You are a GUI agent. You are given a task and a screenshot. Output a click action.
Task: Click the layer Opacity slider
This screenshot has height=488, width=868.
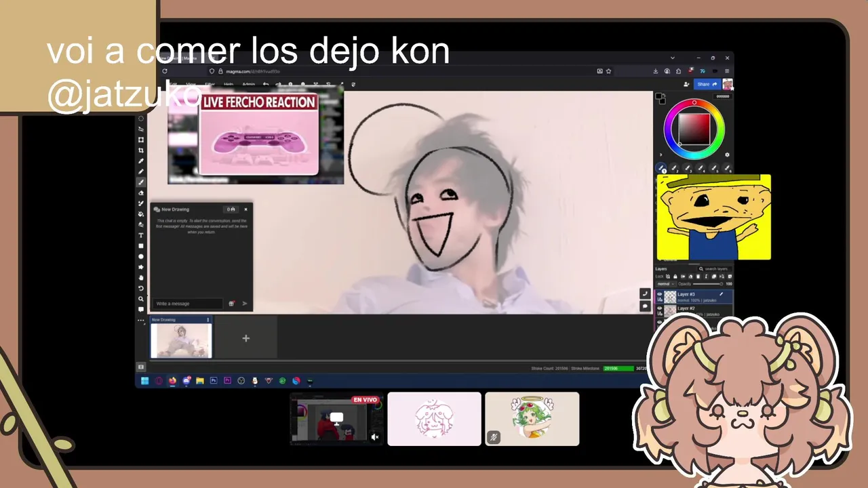[707, 284]
